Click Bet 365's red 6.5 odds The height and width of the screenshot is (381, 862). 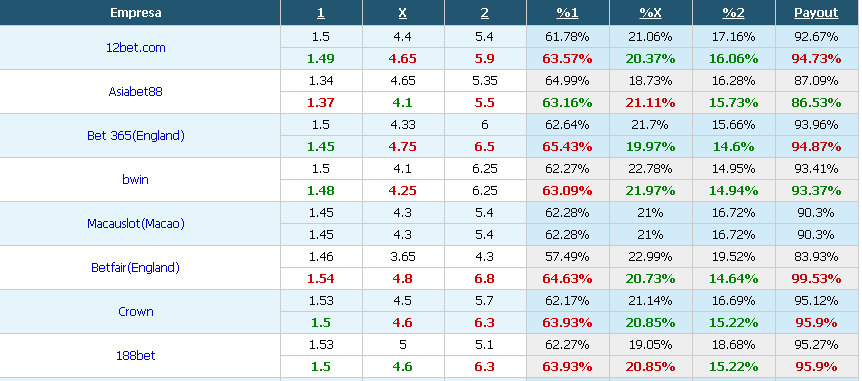[484, 147]
